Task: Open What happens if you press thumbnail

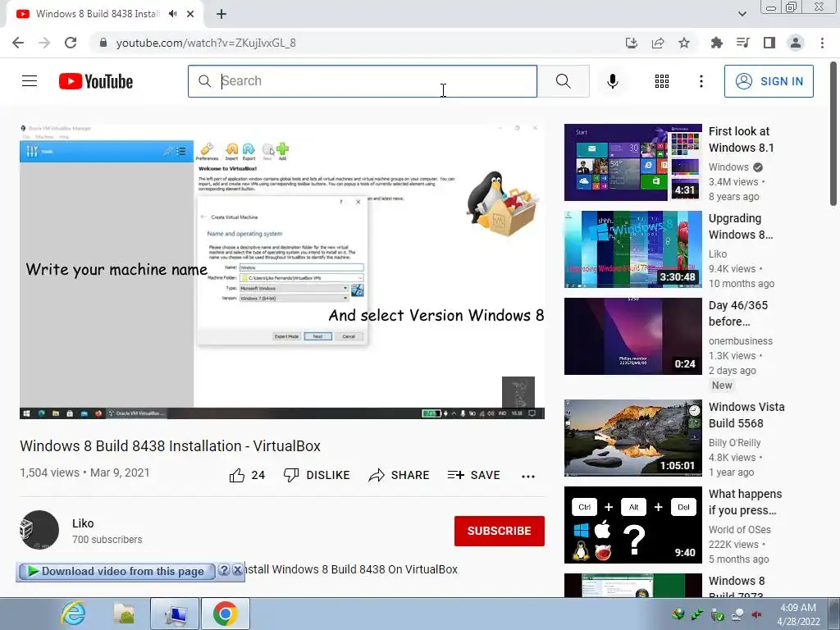Action: 633,525
